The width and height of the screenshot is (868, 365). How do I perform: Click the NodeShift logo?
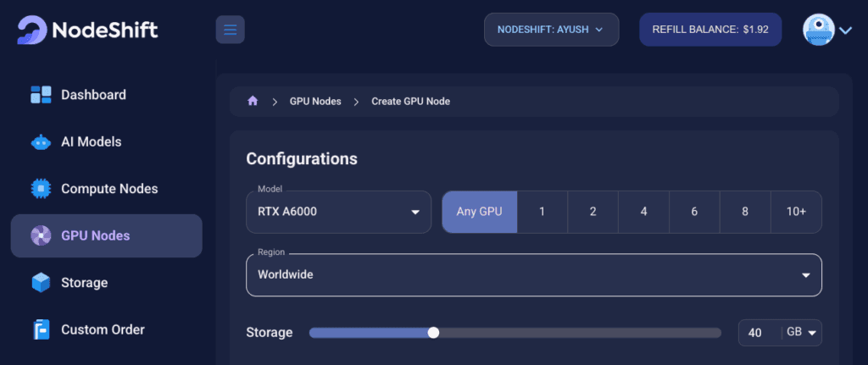(87, 30)
